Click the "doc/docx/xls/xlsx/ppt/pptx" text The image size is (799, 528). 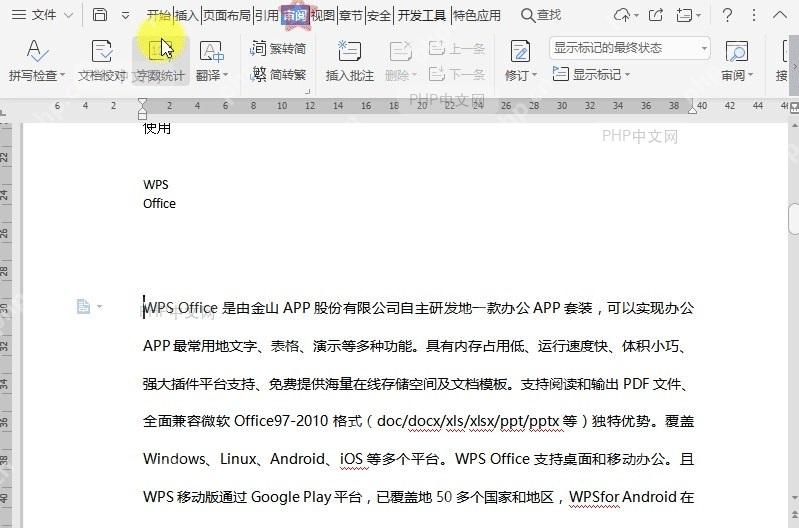[x=468, y=421]
